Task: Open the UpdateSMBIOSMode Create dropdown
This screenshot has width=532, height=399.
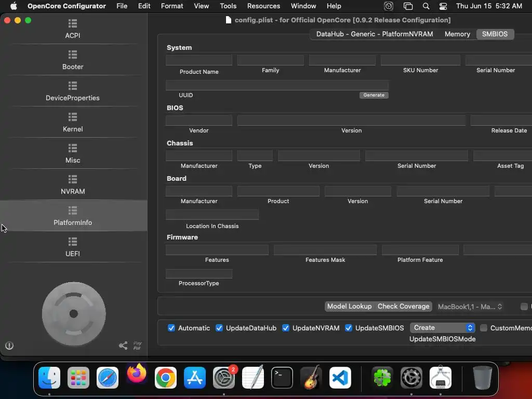Action: (443, 328)
